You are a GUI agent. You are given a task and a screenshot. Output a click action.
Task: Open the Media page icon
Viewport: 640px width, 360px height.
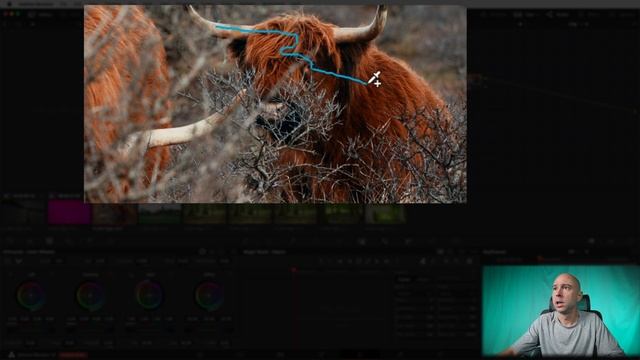coord(200,355)
